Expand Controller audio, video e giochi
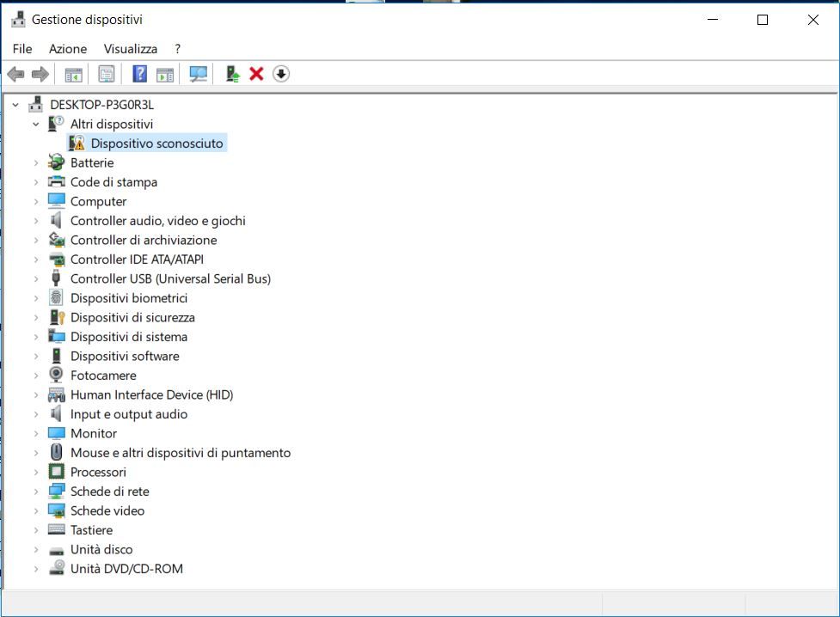 (36, 221)
